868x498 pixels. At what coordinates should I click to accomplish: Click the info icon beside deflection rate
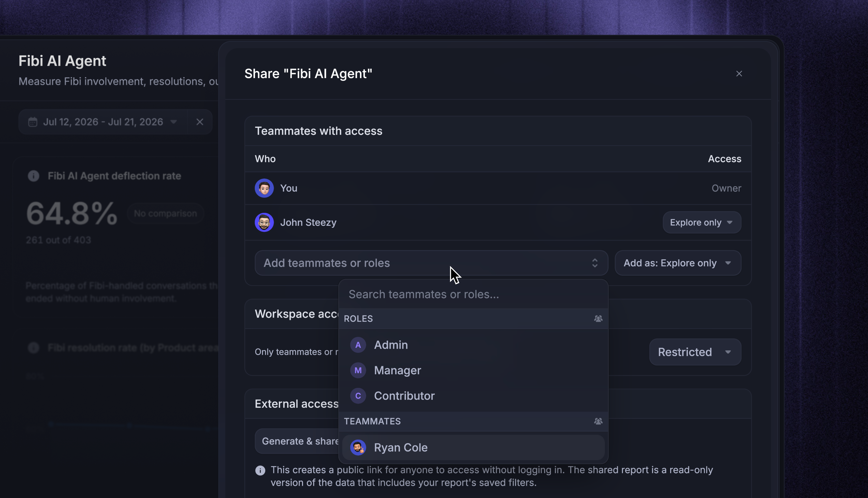click(34, 176)
